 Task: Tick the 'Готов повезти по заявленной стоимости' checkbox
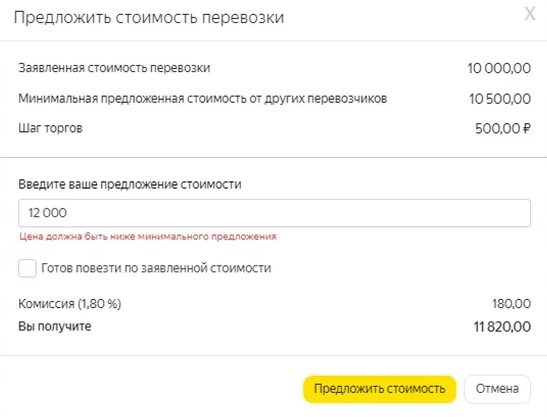[27, 268]
